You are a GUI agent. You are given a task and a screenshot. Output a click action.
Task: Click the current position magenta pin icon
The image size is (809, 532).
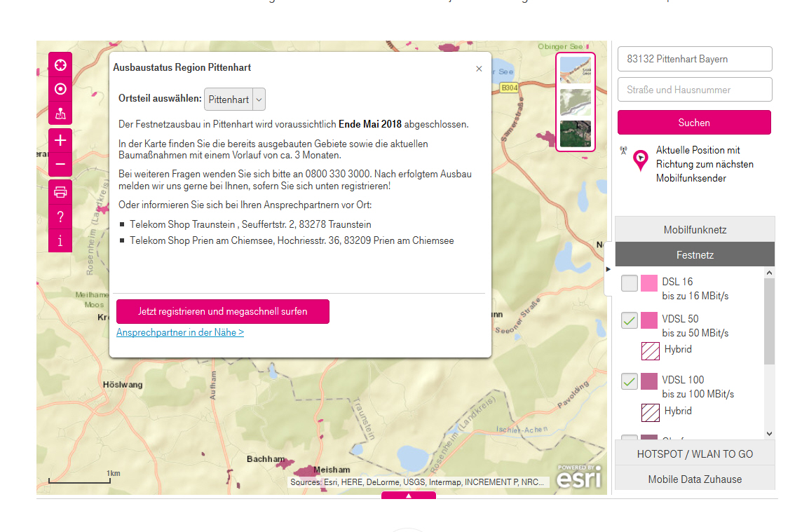(x=640, y=161)
